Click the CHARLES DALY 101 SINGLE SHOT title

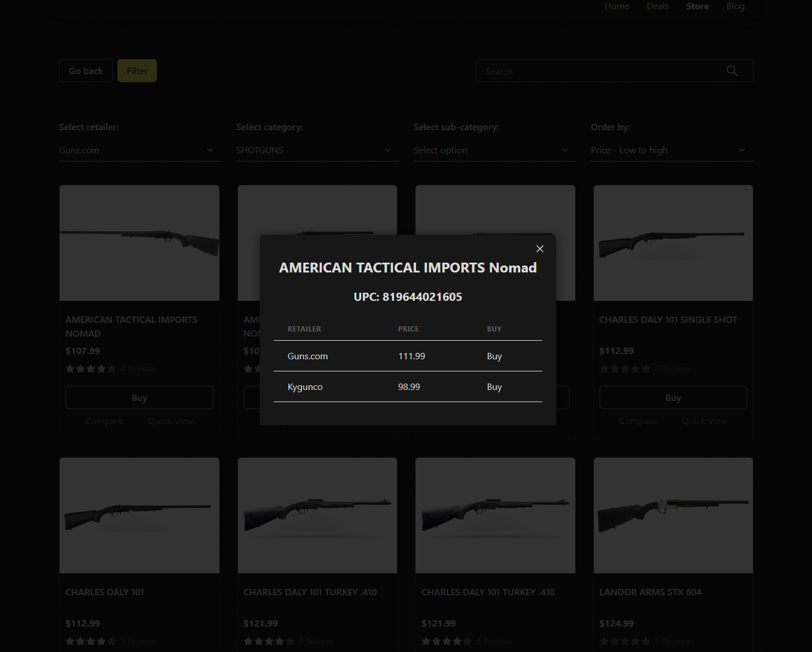coord(668,320)
